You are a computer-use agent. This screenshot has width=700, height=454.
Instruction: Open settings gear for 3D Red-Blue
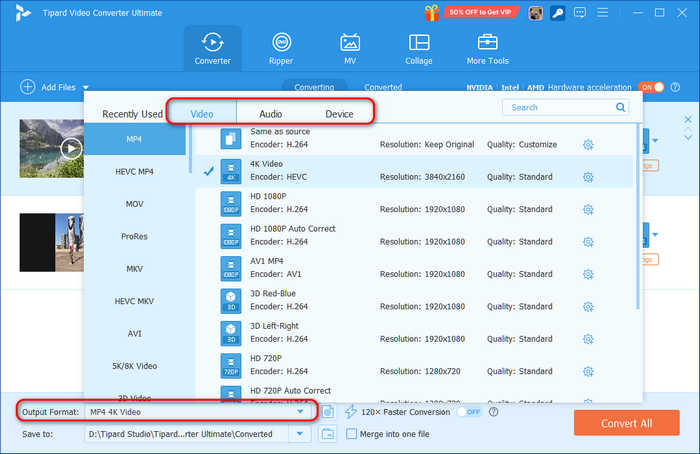coord(588,307)
